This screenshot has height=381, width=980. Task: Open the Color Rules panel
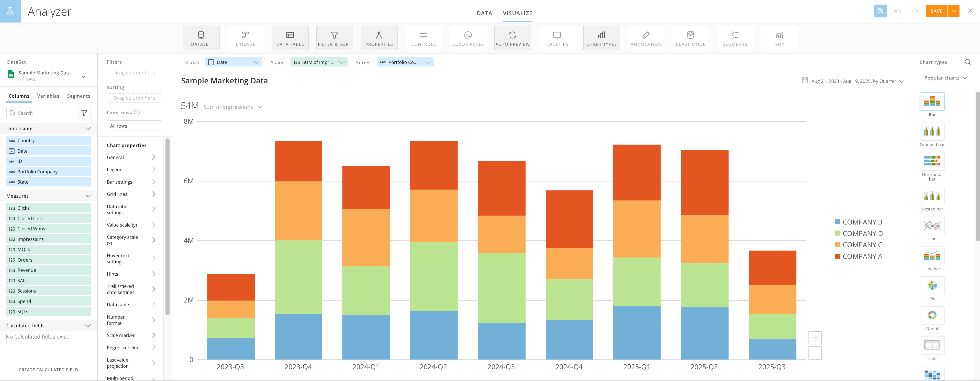click(x=467, y=38)
